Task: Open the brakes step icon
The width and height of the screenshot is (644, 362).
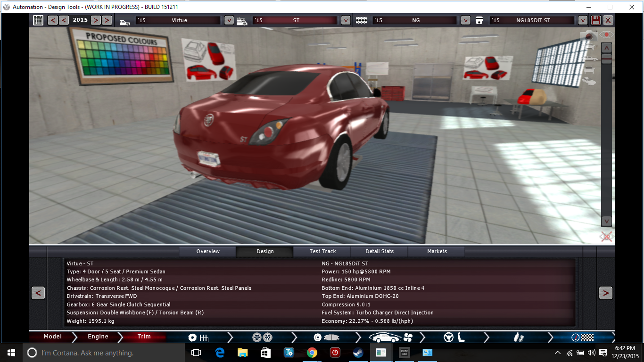Action: coord(326,337)
